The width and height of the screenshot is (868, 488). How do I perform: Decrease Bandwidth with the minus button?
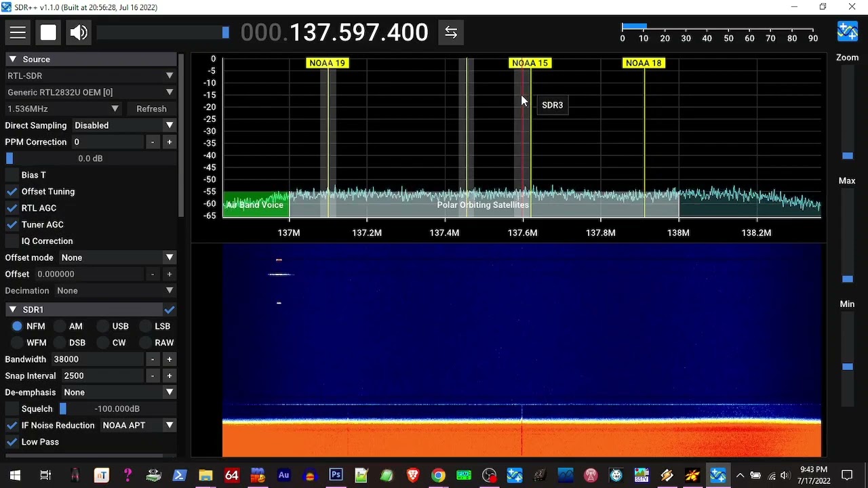coord(152,359)
